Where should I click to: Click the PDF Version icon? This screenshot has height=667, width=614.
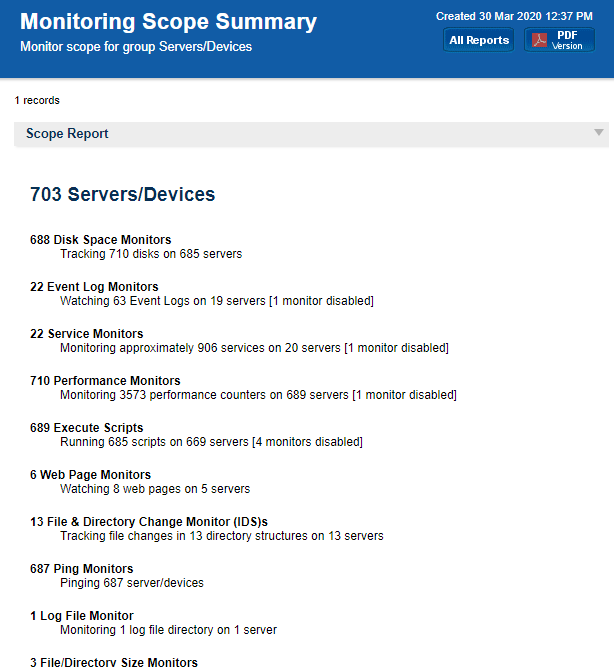(540, 40)
